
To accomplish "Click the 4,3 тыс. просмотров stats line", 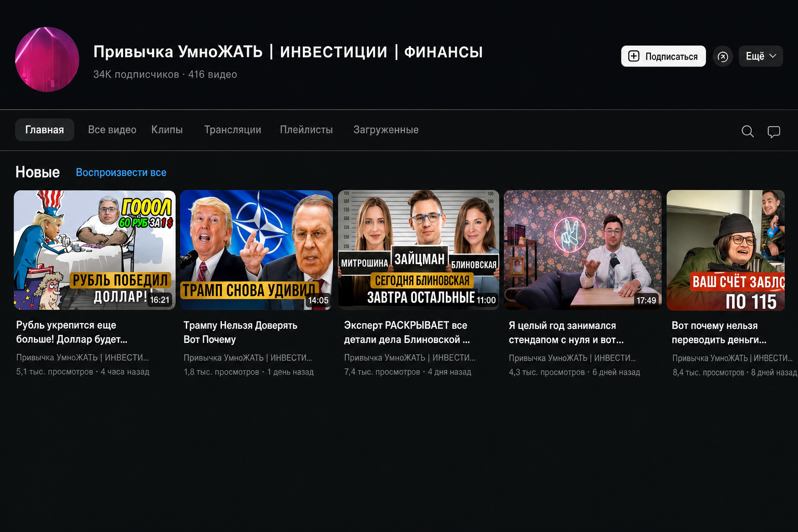I will 575,373.
